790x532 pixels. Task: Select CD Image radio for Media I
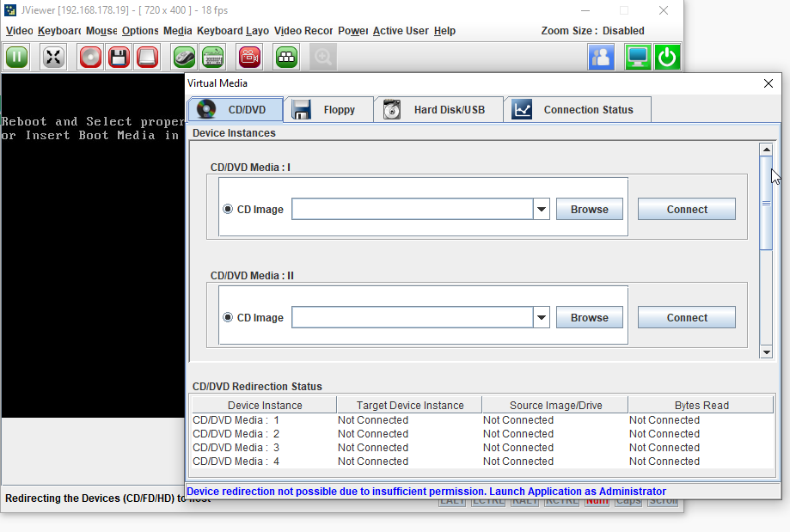(228, 210)
